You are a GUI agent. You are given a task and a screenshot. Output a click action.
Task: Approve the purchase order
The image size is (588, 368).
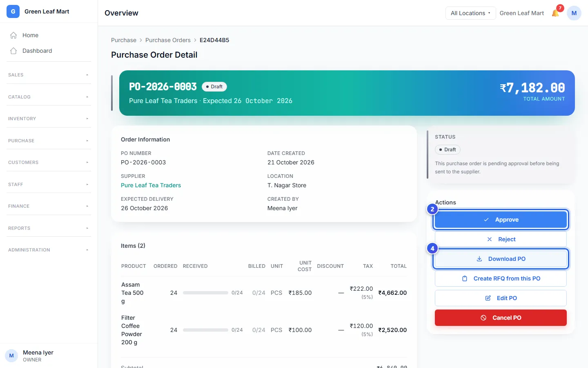tap(501, 220)
